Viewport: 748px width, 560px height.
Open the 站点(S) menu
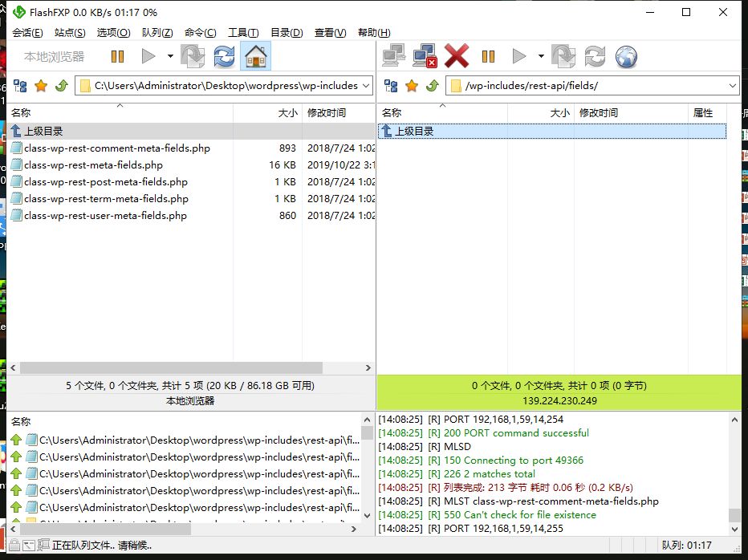click(70, 32)
